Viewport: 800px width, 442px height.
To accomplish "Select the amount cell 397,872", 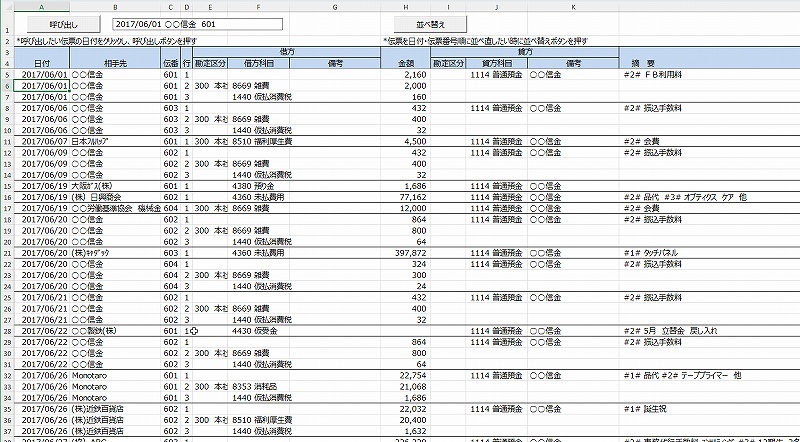I will (405, 253).
